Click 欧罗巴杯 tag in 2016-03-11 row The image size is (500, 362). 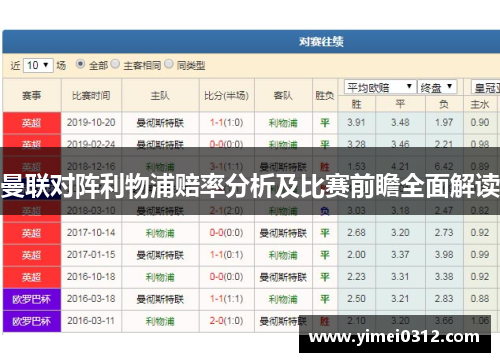click(32, 321)
